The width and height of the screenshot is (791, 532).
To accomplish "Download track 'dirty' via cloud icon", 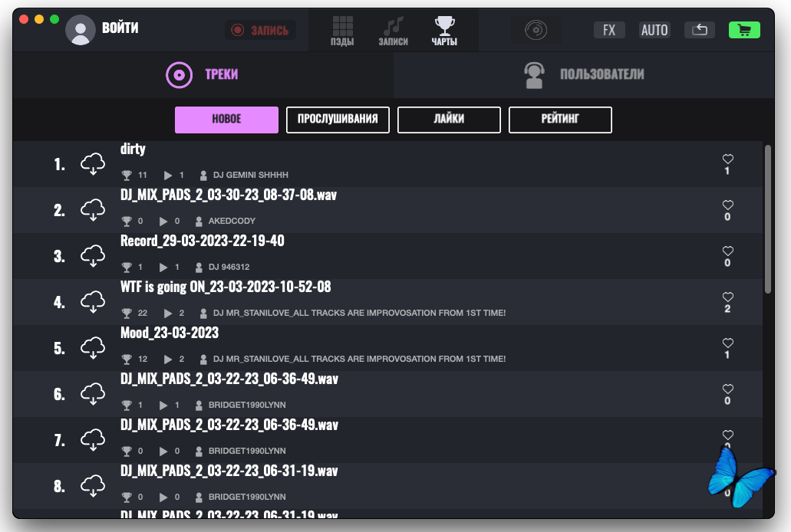I will pyautogui.click(x=93, y=164).
